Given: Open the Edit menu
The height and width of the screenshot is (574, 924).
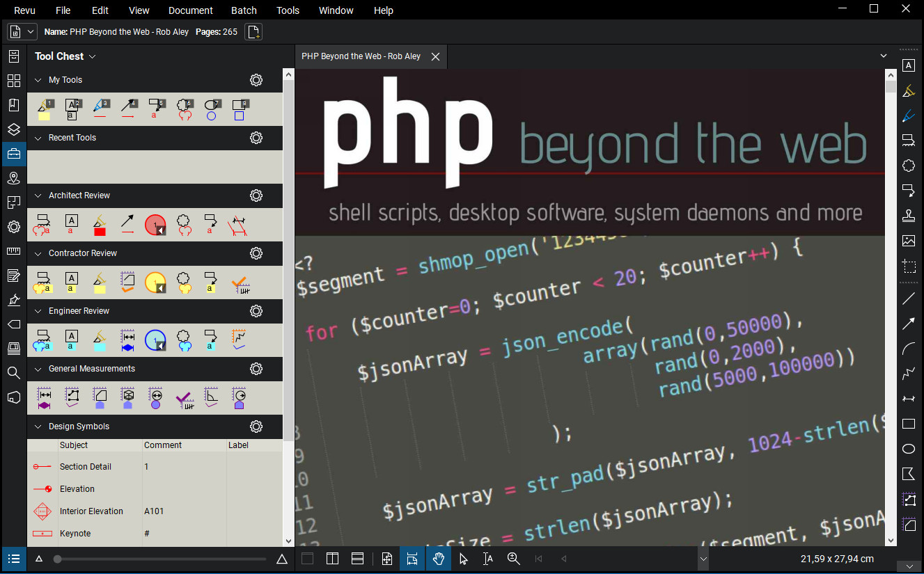Looking at the screenshot, I should pos(100,10).
